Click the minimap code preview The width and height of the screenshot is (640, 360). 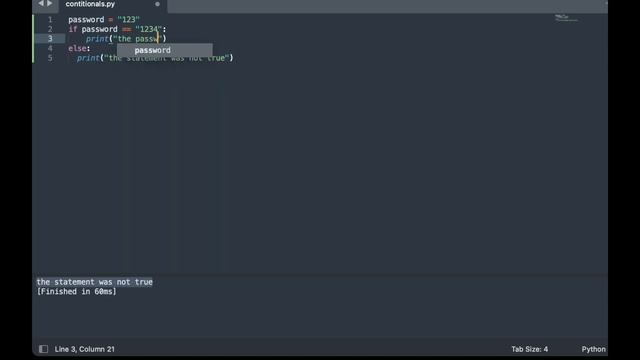(566, 18)
